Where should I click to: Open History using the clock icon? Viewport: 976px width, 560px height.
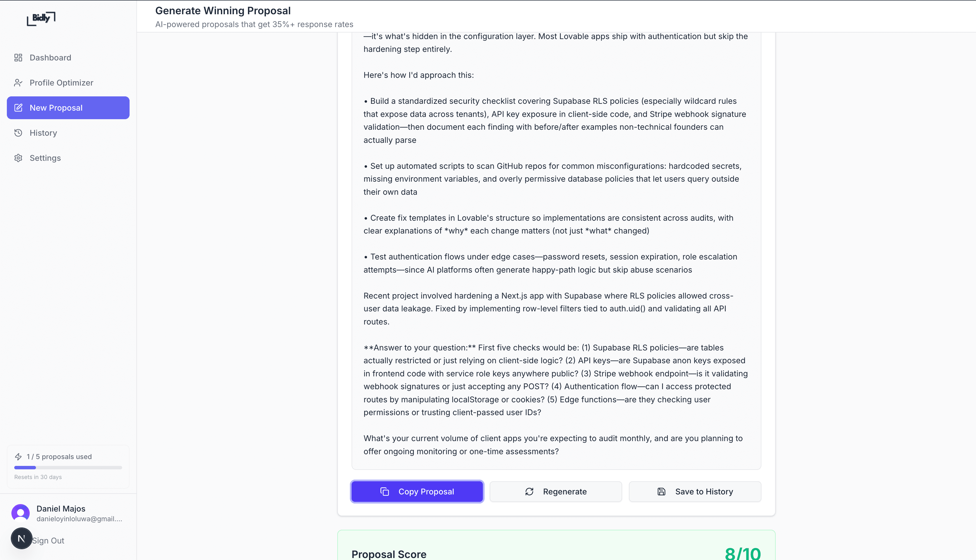click(18, 133)
